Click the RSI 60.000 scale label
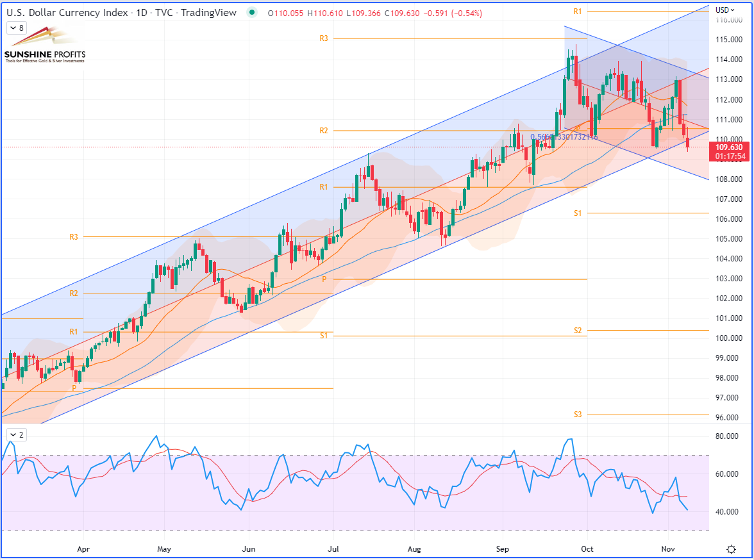 click(x=726, y=474)
